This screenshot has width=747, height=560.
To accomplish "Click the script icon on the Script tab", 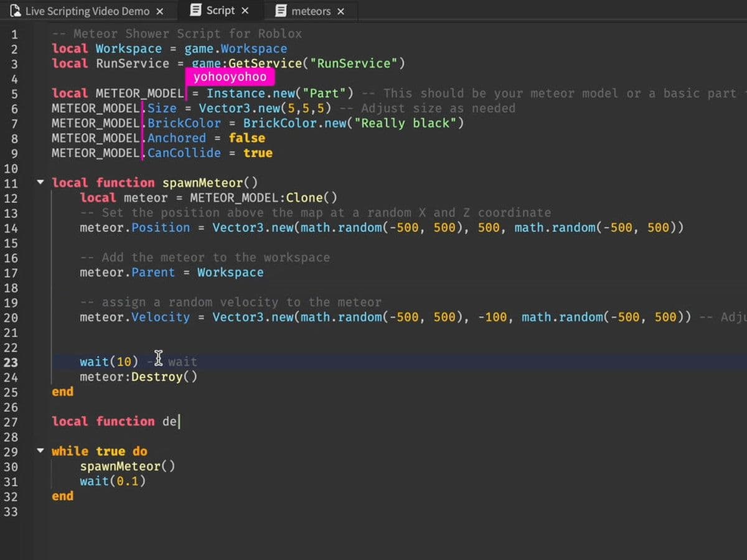I will click(x=196, y=10).
